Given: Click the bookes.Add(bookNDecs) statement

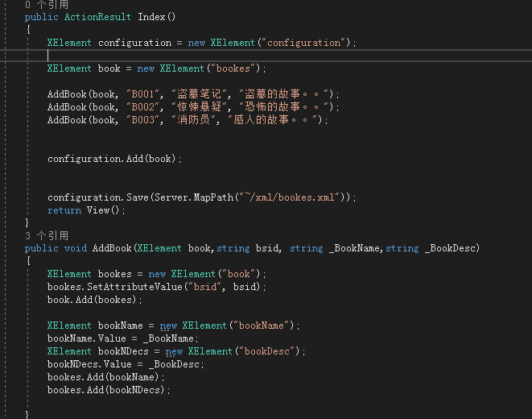Looking at the screenshot, I should click(109, 390).
